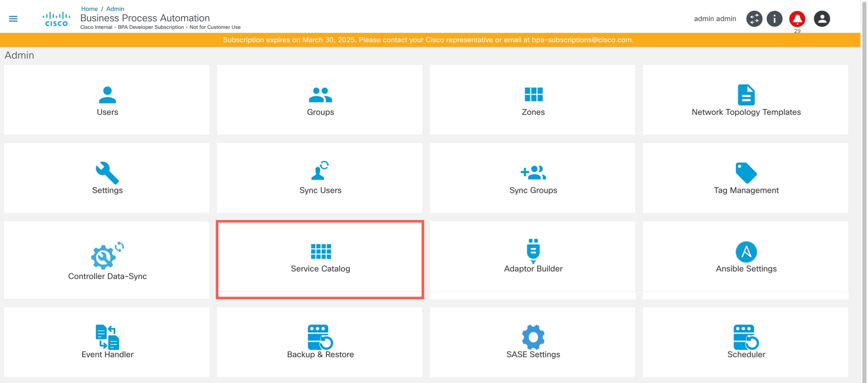Open the Scheduler server icon

point(746,337)
